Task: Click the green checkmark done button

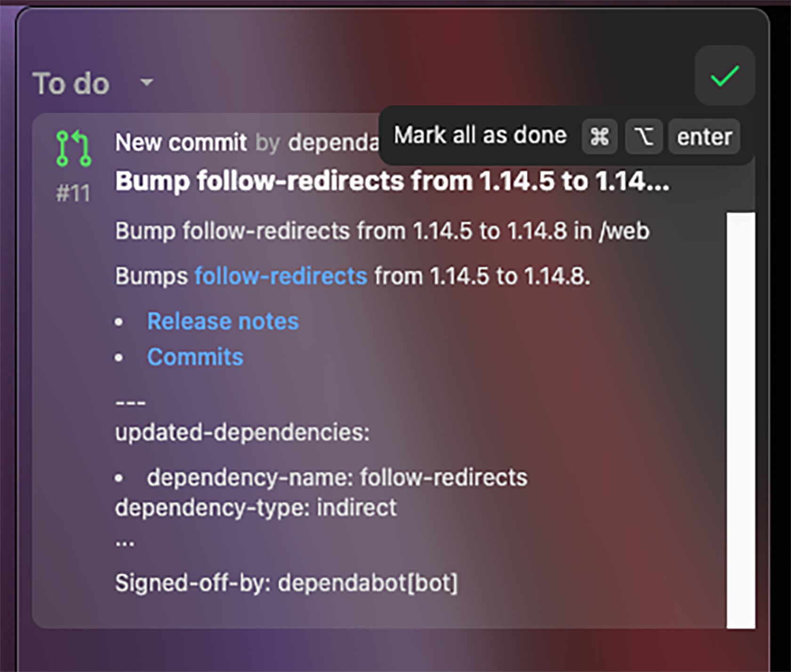Action: [x=725, y=76]
